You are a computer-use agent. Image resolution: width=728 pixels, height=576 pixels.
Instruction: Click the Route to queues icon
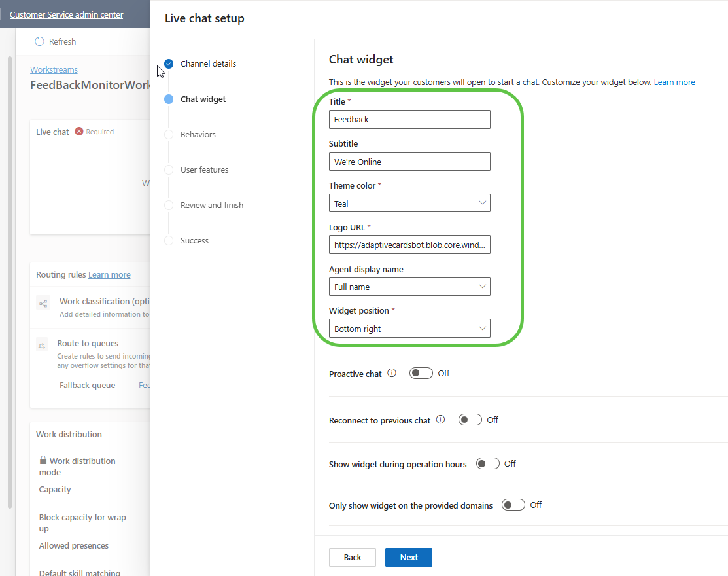point(42,345)
